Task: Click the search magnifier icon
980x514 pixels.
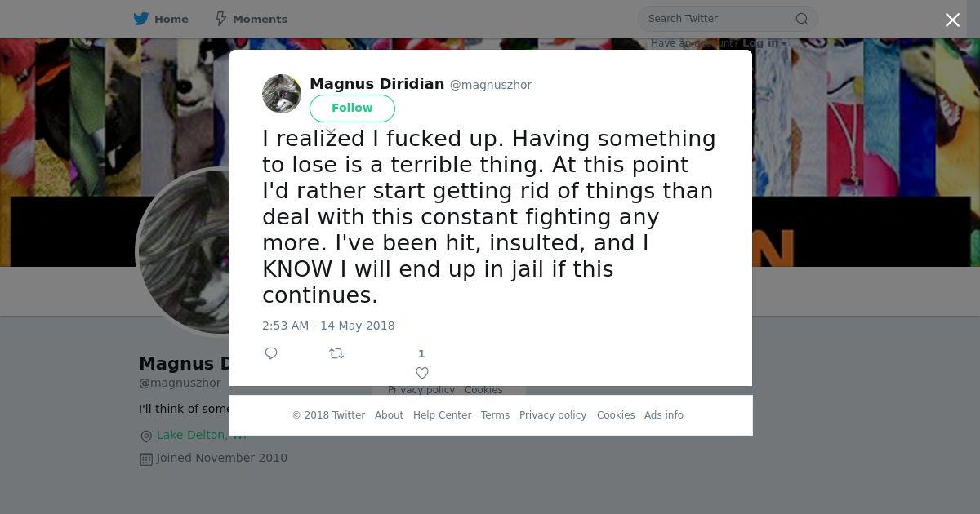Action: 802,19
